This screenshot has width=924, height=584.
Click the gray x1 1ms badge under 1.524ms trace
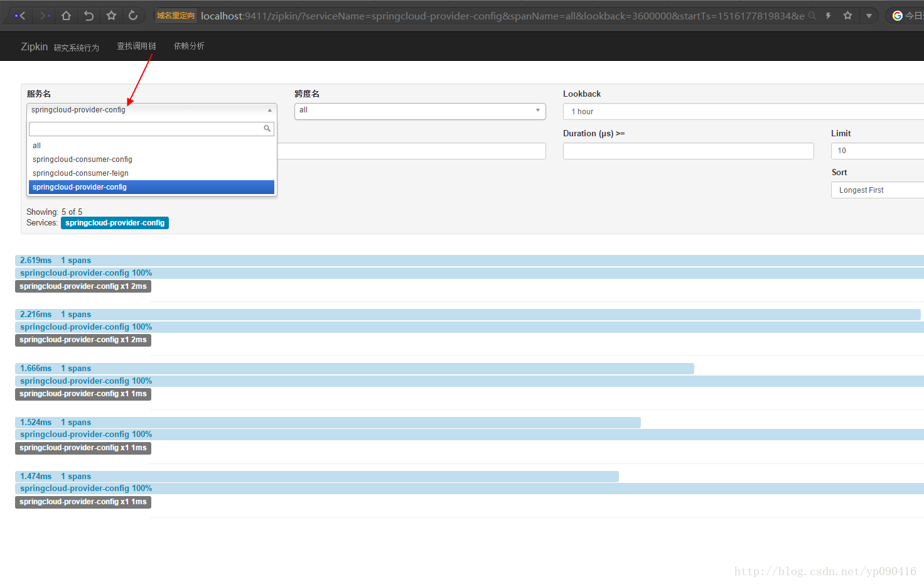pyautogui.click(x=83, y=448)
